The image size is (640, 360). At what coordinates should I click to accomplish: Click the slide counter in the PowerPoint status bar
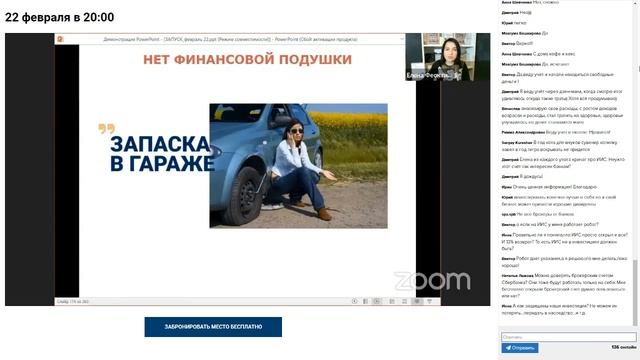pos(73,302)
